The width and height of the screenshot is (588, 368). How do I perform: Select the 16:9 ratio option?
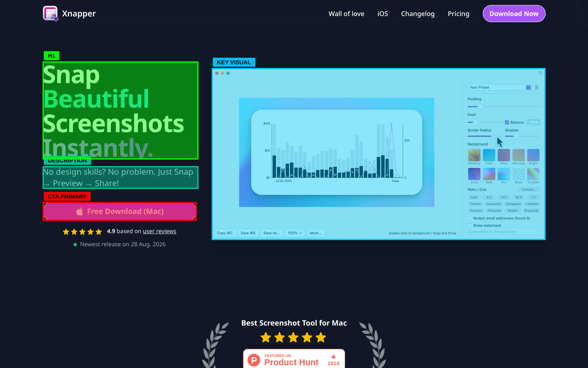[x=518, y=197]
